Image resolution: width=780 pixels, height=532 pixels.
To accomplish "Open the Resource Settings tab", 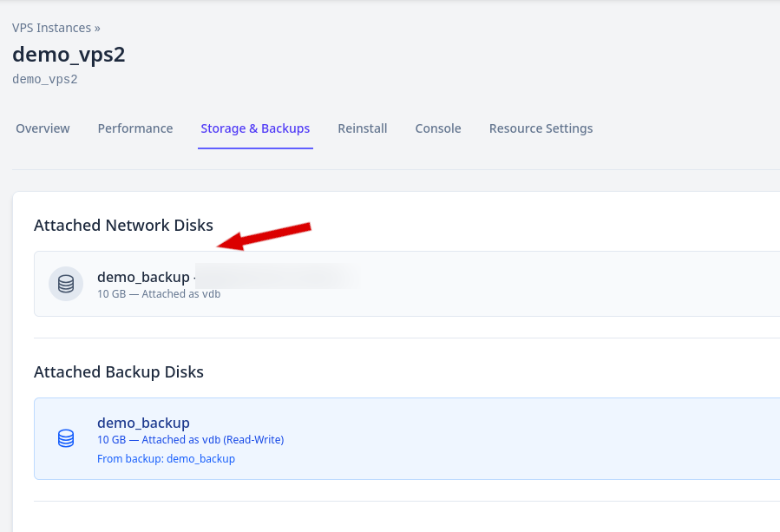I will (541, 128).
